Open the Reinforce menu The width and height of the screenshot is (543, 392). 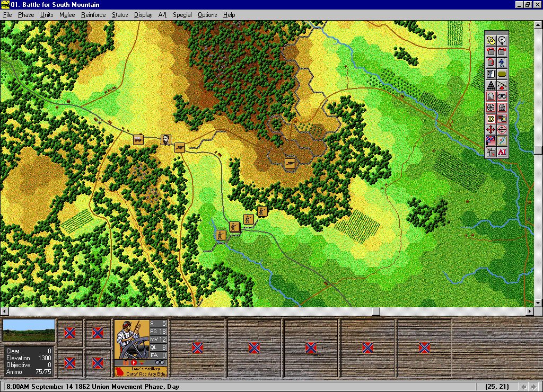click(x=93, y=15)
